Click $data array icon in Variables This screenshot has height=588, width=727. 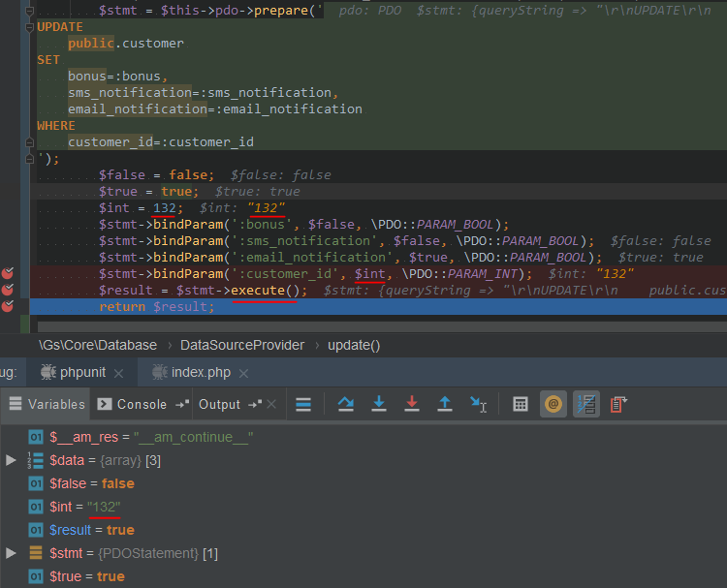(x=35, y=460)
